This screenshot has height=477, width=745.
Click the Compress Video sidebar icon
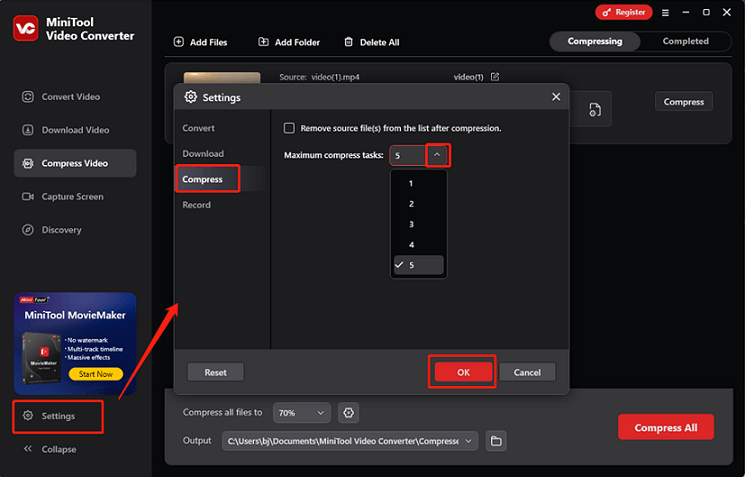tap(28, 163)
